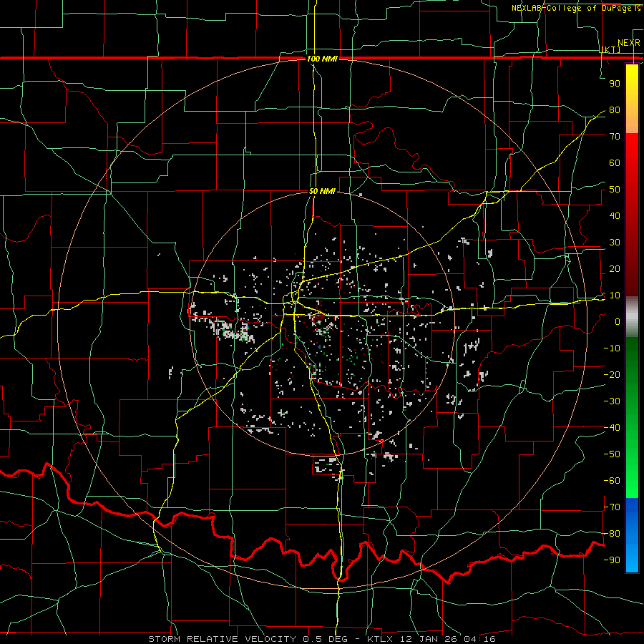Click the STORM RELATIVE VELOCITY caption text
644x644 pixels.
(x=223, y=639)
